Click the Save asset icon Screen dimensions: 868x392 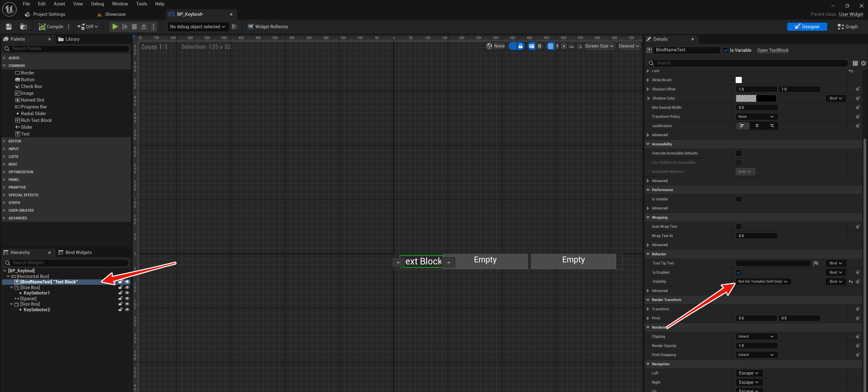pyautogui.click(x=9, y=27)
